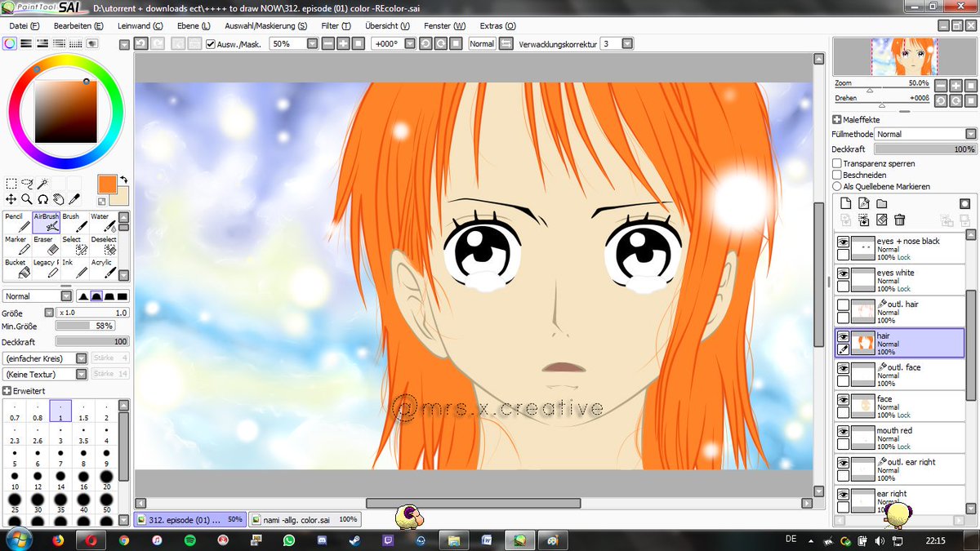
Task: Choose the lasso selection tool
Action: pyautogui.click(x=27, y=184)
